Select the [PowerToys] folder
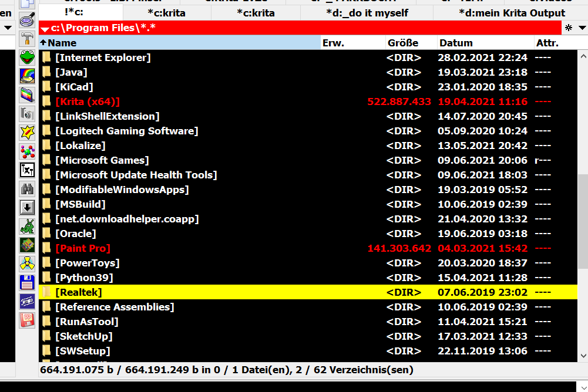588x392 pixels. tap(308, 263)
